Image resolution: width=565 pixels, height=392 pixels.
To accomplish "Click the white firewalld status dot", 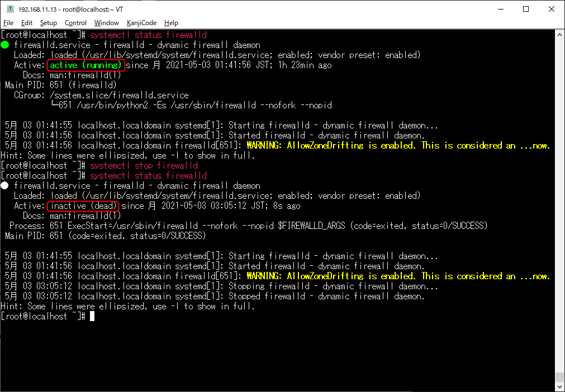I will pos(5,185).
